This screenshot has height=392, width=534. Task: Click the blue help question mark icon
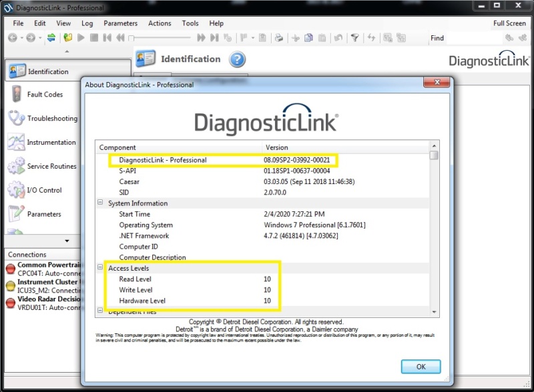click(237, 59)
